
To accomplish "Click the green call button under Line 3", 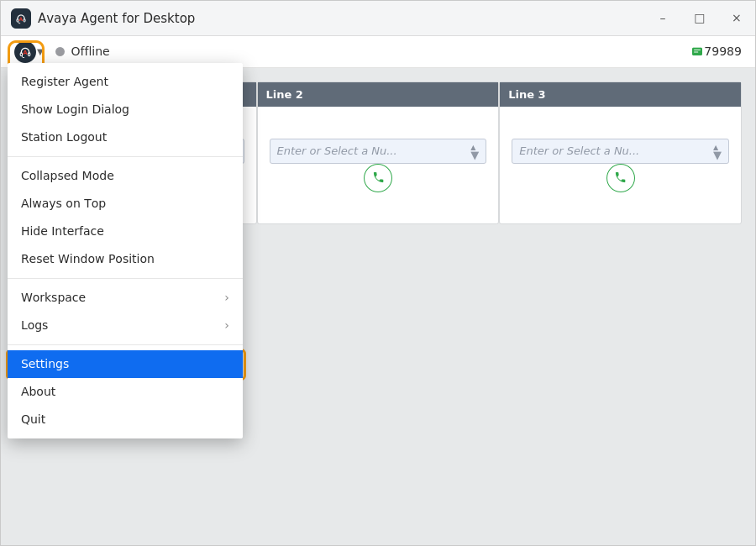I will click(620, 178).
